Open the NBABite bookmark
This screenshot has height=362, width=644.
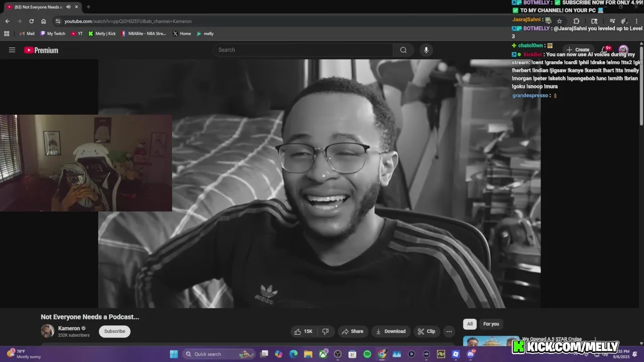(x=143, y=34)
